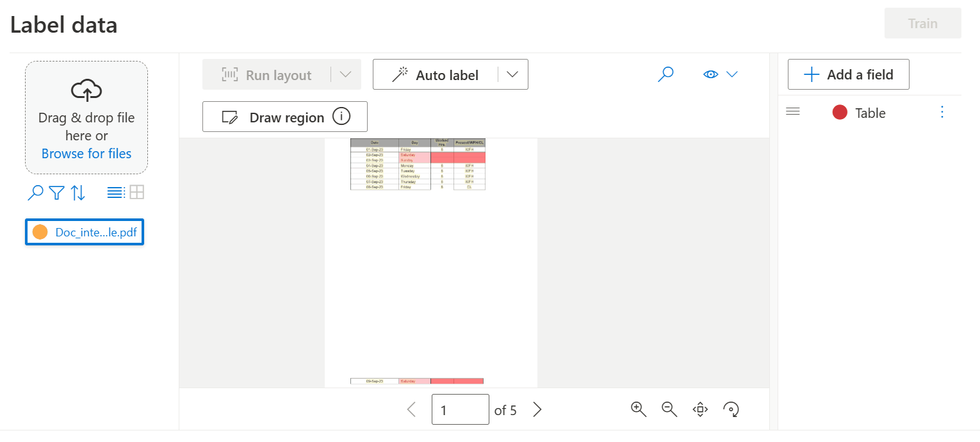Switch file list to list view

coord(115,193)
